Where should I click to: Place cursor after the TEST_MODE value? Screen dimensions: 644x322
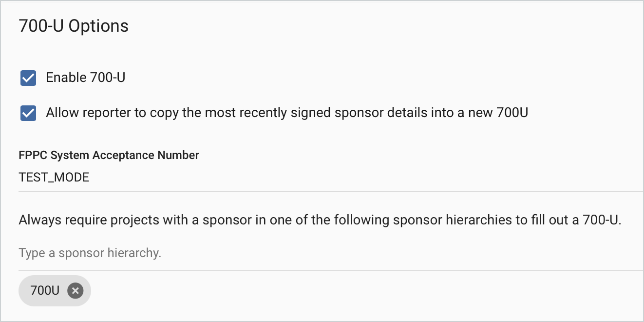tap(91, 178)
